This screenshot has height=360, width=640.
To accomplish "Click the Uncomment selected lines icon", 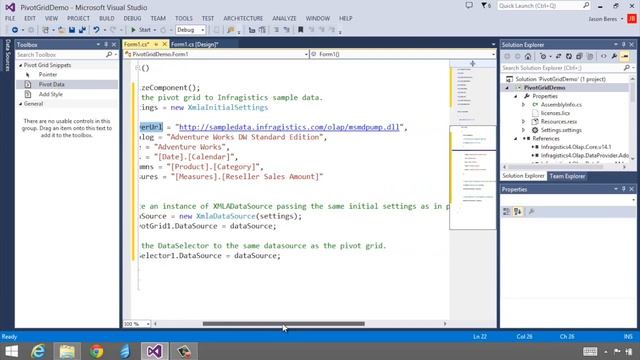I will (287, 30).
